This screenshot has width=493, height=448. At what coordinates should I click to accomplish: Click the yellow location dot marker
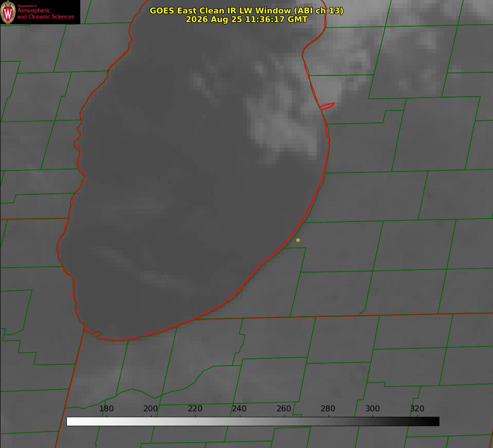(x=298, y=240)
